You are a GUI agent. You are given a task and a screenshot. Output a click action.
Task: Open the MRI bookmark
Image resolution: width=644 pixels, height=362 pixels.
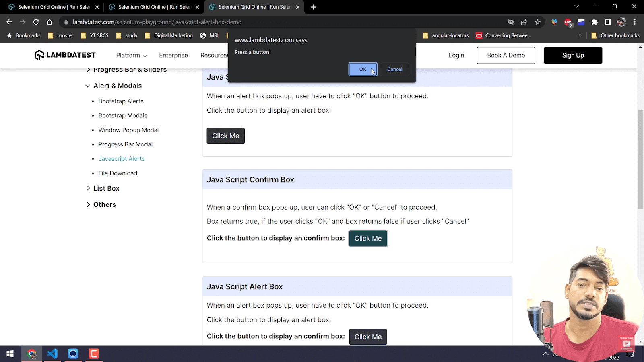coord(209,35)
